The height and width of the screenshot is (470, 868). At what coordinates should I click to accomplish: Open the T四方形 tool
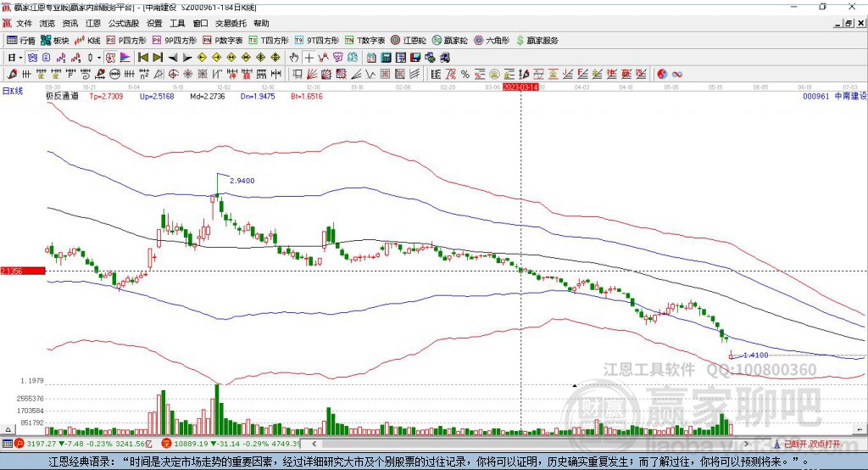point(269,41)
